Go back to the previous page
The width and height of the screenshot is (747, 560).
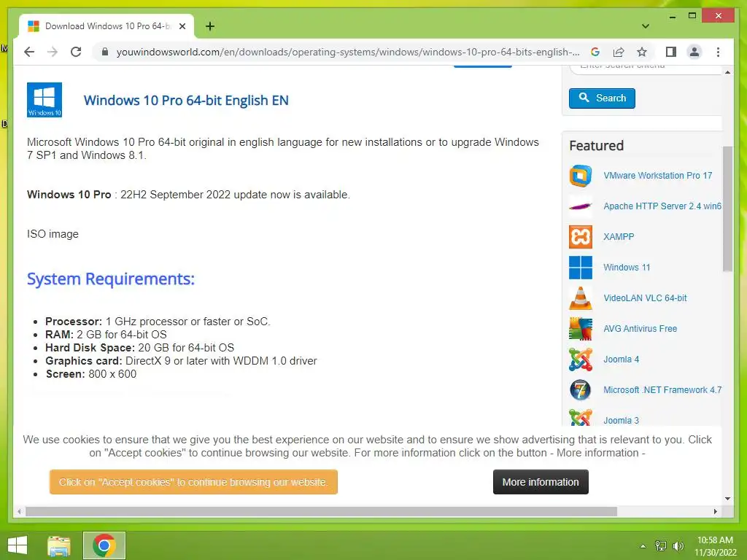click(29, 52)
